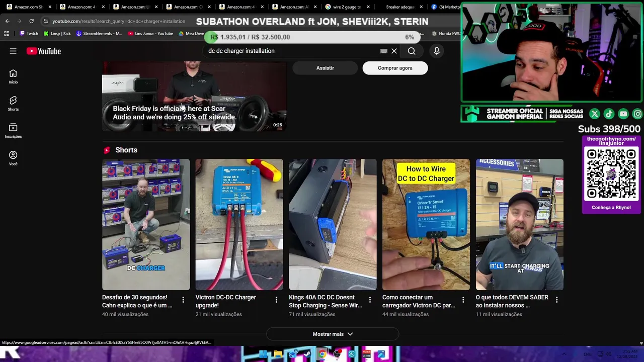Open File Explorer from the taskbar
This screenshot has height=362, width=644.
click(278, 354)
